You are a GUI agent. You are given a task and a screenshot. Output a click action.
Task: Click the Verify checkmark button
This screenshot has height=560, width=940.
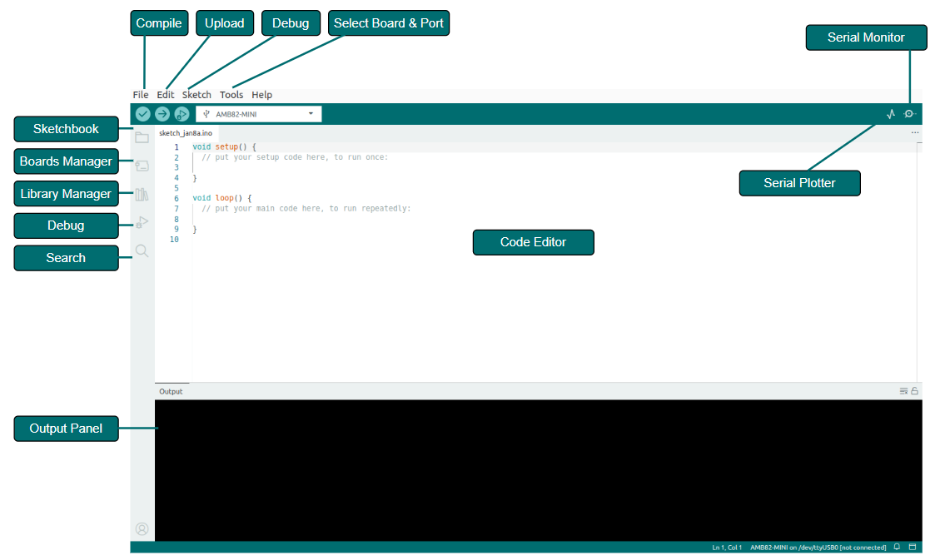coord(142,114)
